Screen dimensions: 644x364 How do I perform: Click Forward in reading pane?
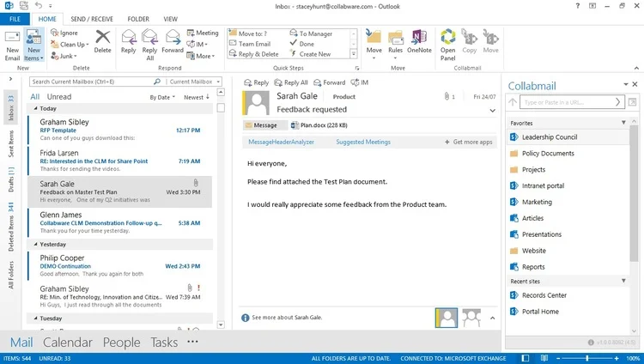click(330, 82)
